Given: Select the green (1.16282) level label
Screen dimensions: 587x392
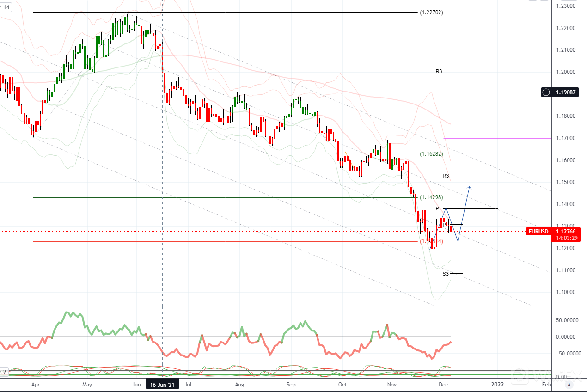Looking at the screenshot, I should point(431,154).
